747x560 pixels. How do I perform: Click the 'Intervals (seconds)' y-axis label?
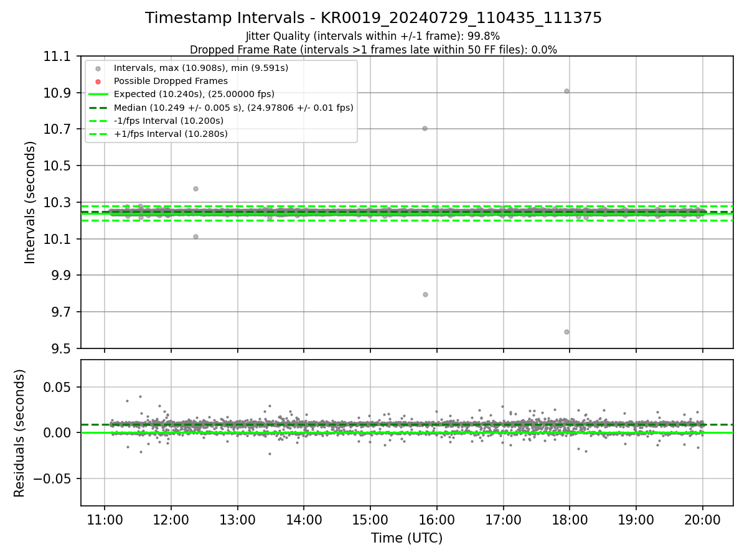tap(31, 202)
